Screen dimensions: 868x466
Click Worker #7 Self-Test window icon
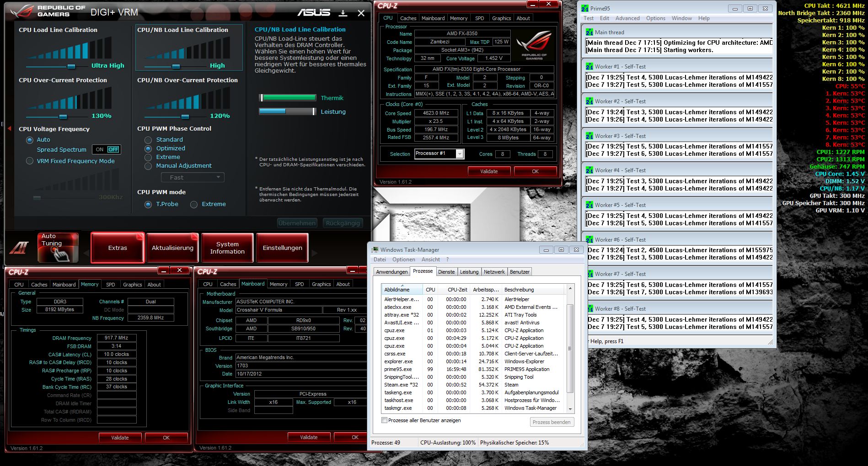pos(589,274)
